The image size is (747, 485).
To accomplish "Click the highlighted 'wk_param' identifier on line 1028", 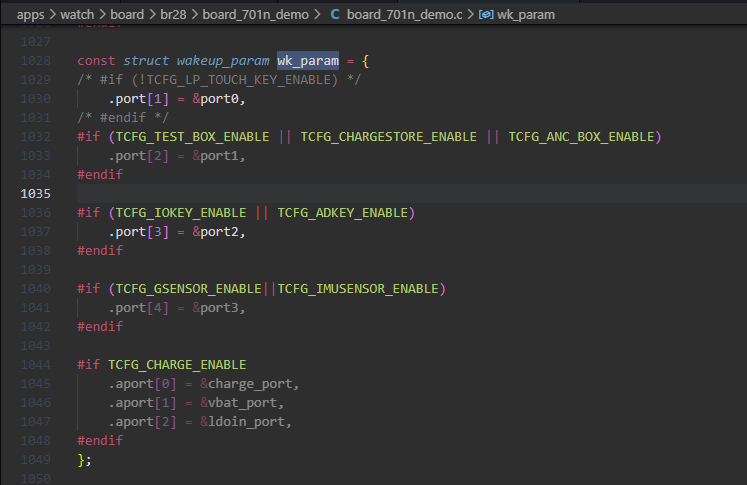I will 308,61.
